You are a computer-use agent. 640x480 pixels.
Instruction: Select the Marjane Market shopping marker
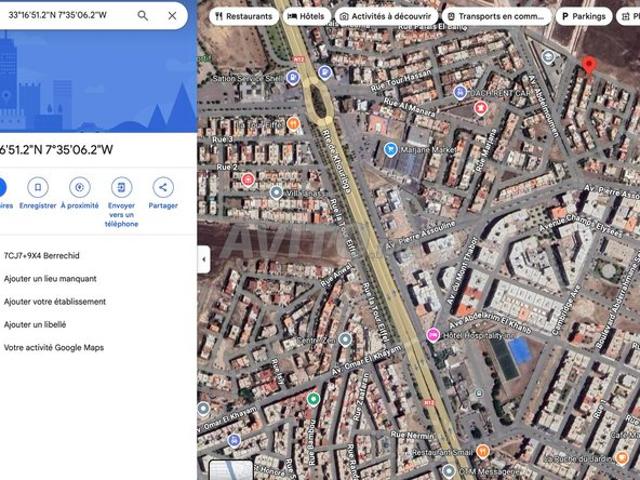[390, 149]
